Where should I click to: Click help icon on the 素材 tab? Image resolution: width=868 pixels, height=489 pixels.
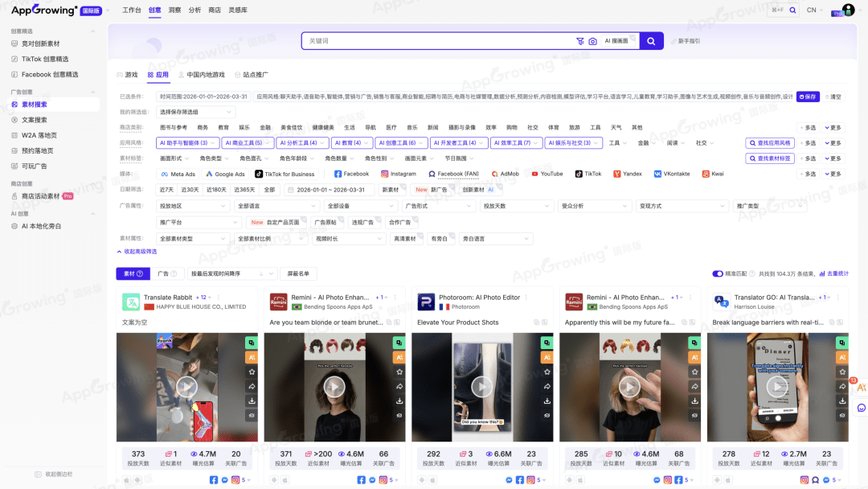pyautogui.click(x=140, y=273)
